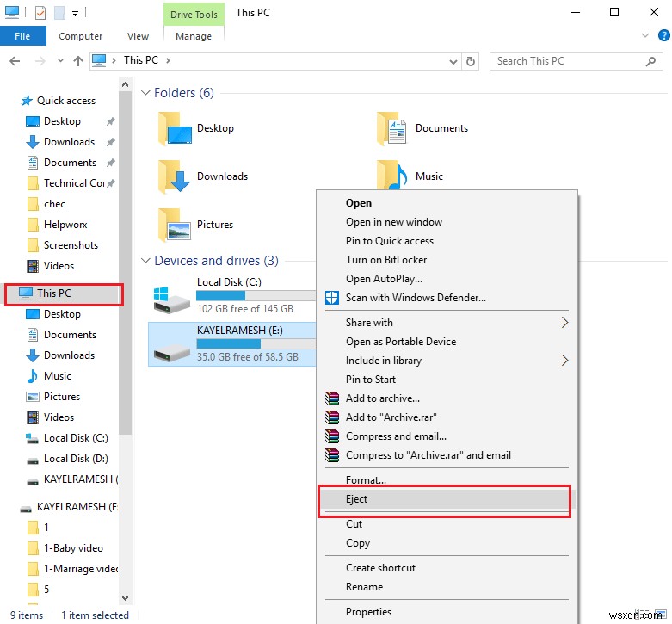Click the New folder quick access toolbar icon
This screenshot has height=624, width=672.
click(x=59, y=13)
